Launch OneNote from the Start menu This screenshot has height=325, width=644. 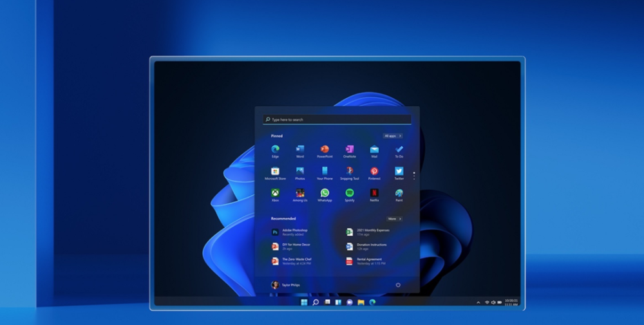pos(350,151)
